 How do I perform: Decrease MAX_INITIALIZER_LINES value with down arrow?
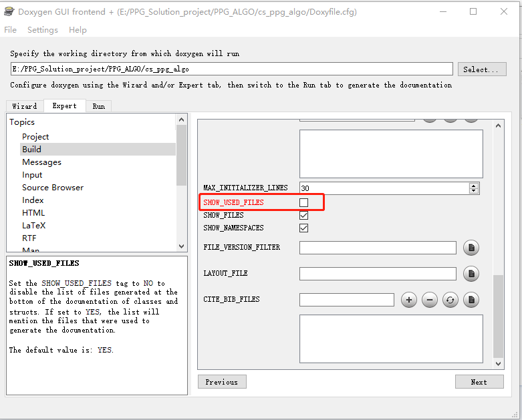pos(473,191)
